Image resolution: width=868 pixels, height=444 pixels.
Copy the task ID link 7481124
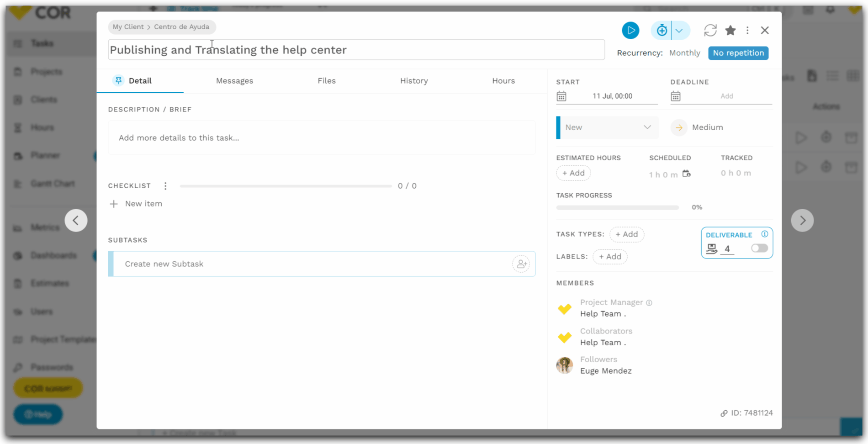746,413
